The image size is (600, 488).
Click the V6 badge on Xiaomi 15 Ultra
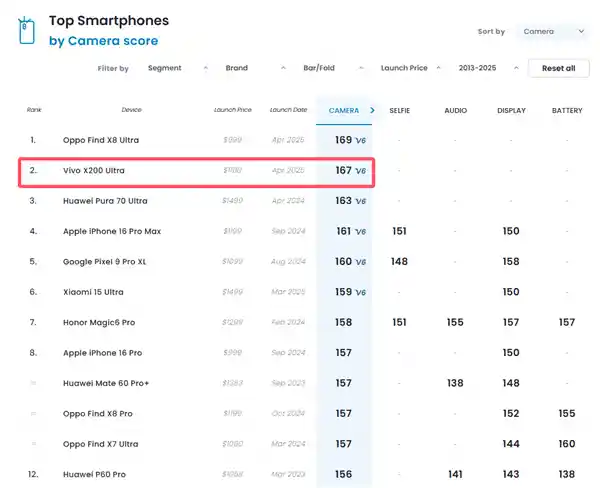[360, 293]
